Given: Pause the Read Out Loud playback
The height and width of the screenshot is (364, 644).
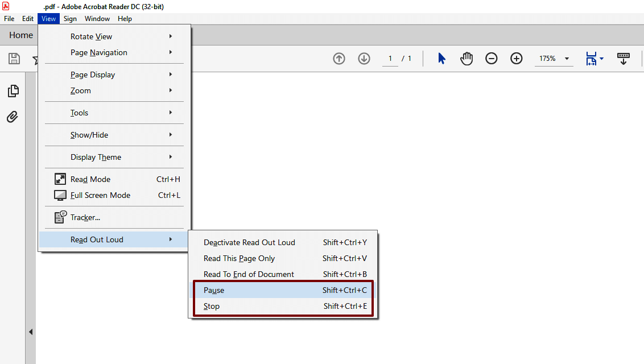Looking at the screenshot, I should coord(214,290).
